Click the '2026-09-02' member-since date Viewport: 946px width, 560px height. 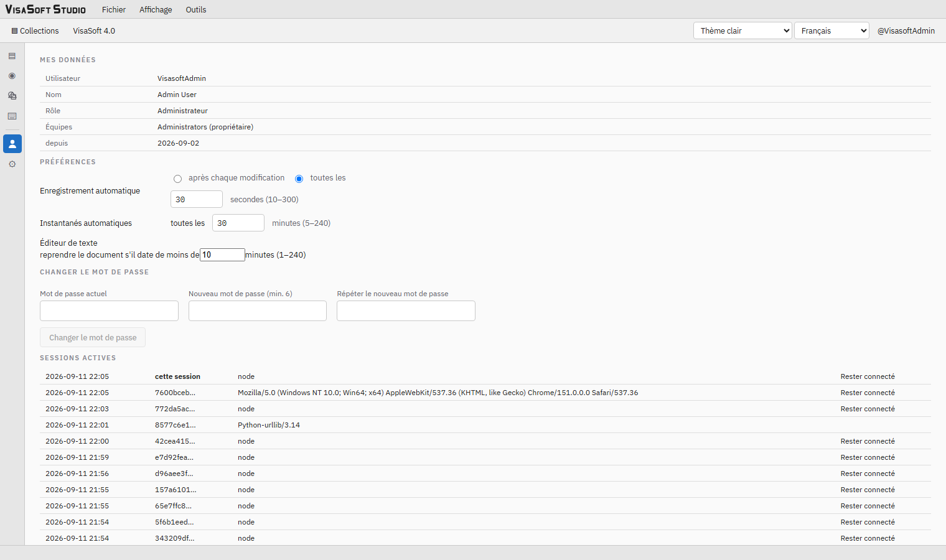[179, 143]
